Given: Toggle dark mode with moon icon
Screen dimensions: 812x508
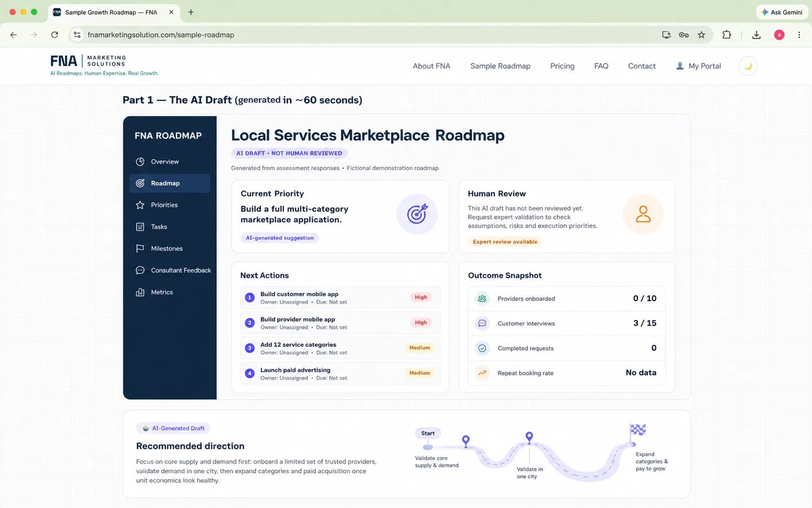Looking at the screenshot, I should 748,66.
